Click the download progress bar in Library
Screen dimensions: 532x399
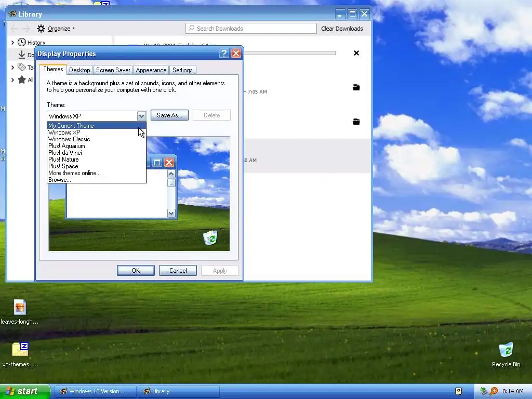[290, 53]
